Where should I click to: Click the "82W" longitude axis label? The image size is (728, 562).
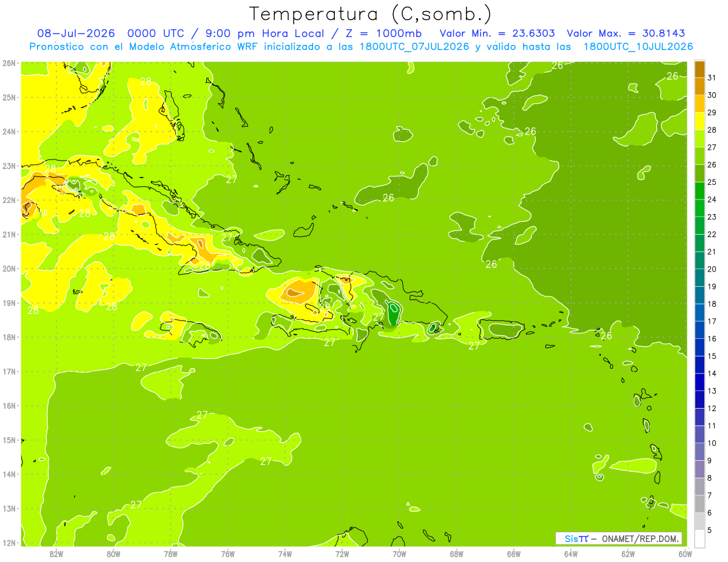tap(56, 554)
